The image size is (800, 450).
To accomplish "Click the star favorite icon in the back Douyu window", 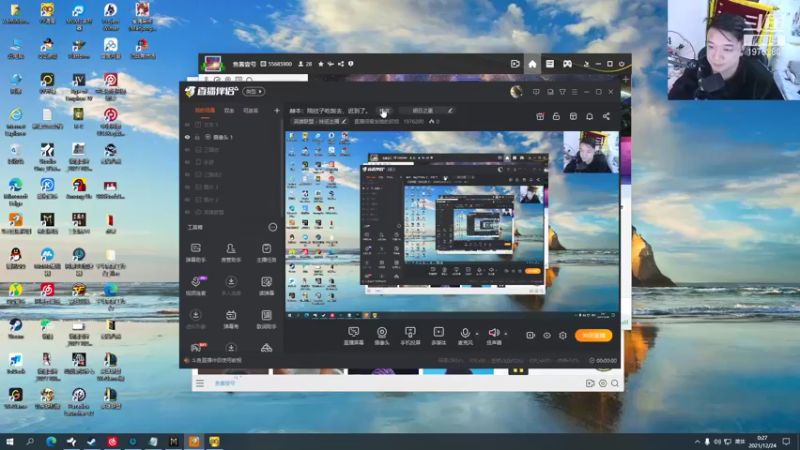I will click(320, 64).
